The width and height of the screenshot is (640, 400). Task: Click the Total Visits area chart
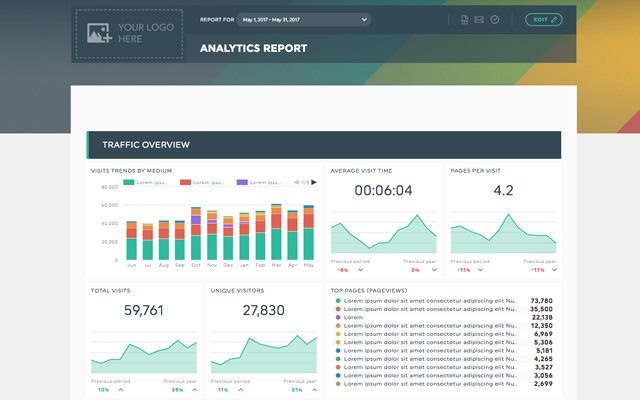[144, 354]
